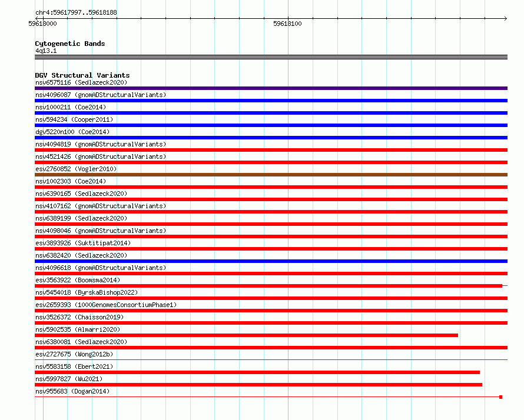524x420 pixels.
Task: Select the esv3893926 (Suktitipat2014) label
Action: 83,243
